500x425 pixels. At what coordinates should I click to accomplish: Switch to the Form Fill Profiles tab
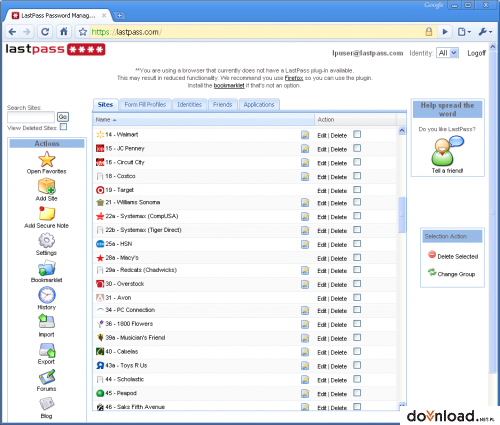click(x=145, y=105)
